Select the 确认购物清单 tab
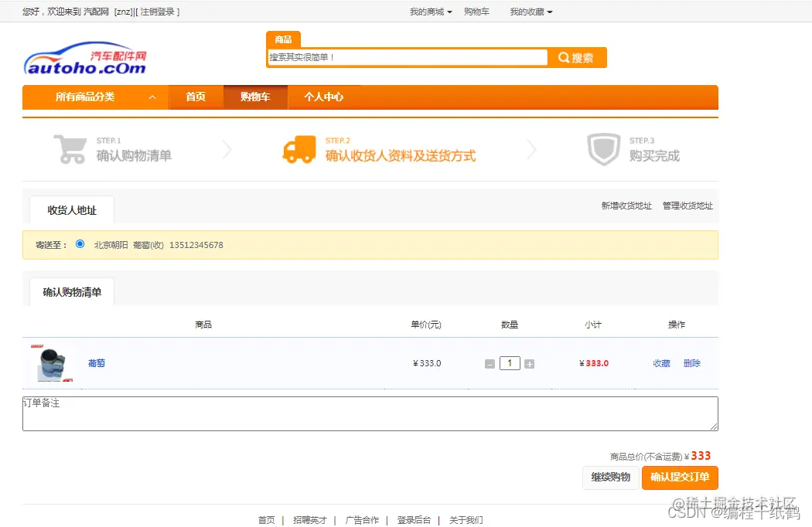812x527 pixels. click(72, 292)
